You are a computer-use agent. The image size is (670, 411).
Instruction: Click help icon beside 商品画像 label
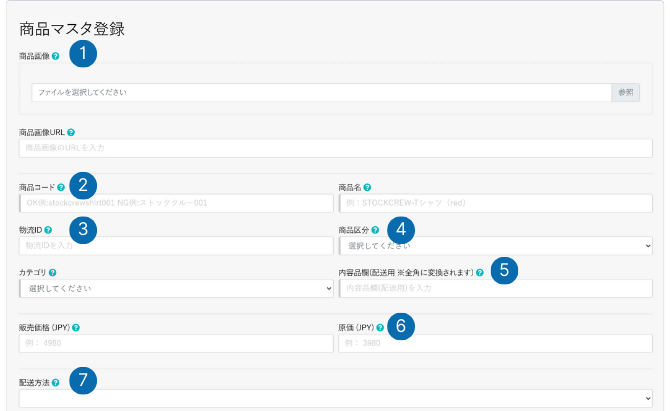tap(56, 56)
